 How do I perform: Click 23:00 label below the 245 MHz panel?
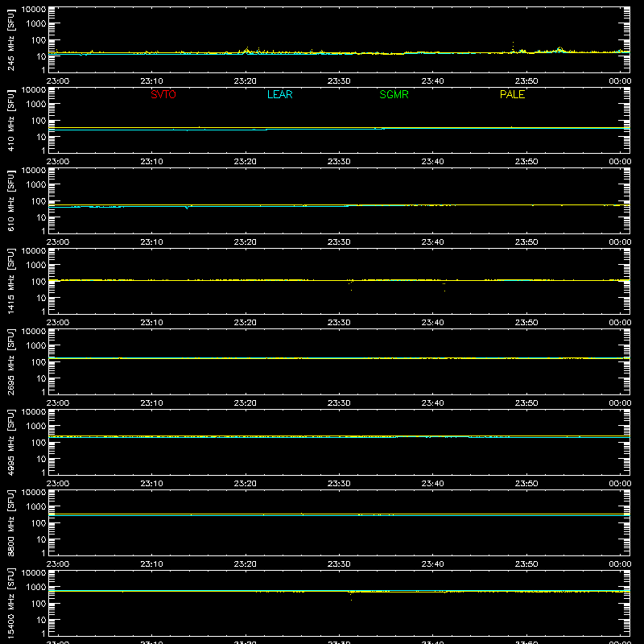57,81
